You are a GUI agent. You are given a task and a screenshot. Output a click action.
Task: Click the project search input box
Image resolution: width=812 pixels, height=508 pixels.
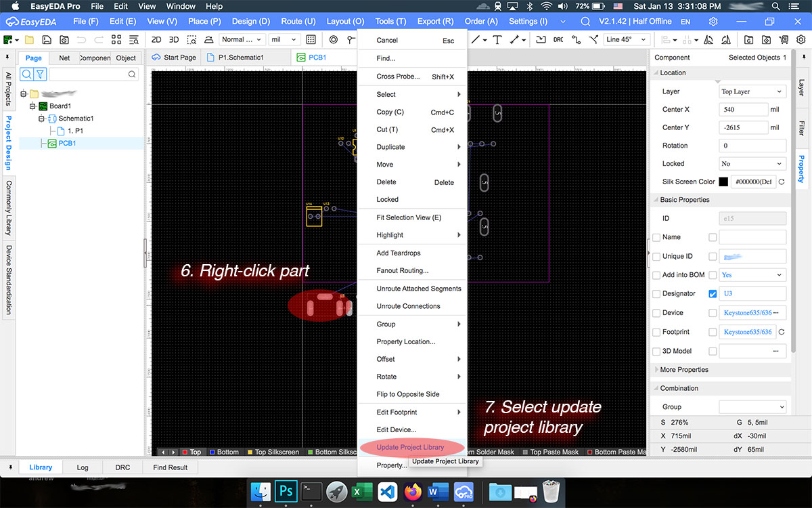(x=94, y=74)
